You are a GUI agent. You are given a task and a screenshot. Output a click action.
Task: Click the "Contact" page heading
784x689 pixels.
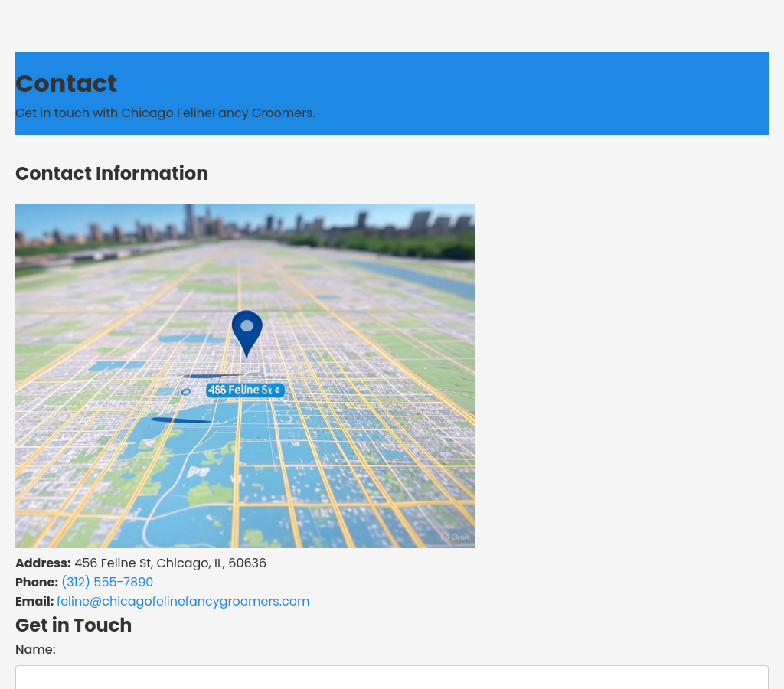coord(66,83)
